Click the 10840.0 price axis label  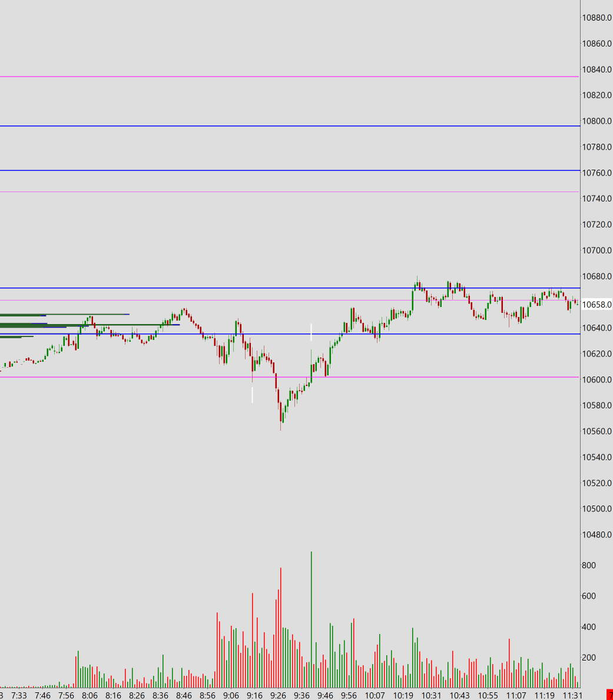click(597, 70)
